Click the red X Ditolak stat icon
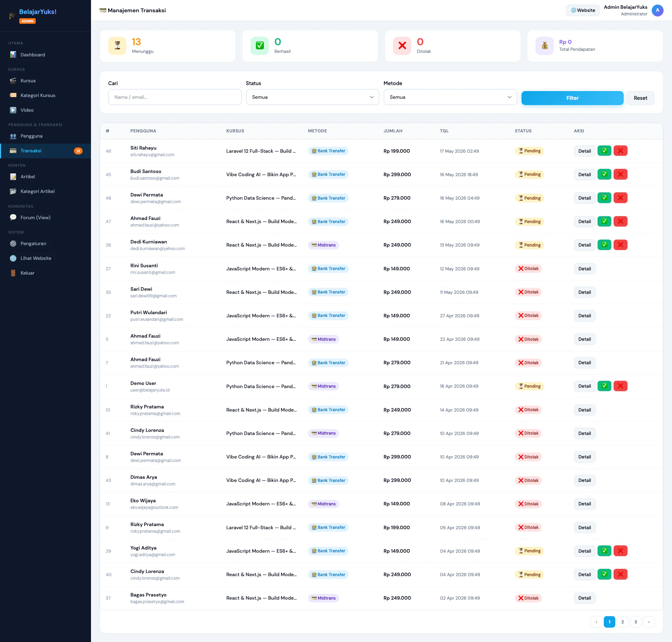The width and height of the screenshot is (672, 642). coord(402,46)
